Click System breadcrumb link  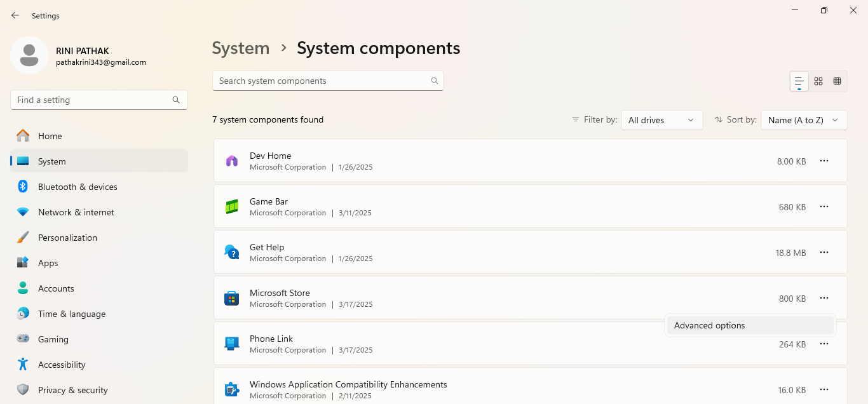(x=240, y=48)
